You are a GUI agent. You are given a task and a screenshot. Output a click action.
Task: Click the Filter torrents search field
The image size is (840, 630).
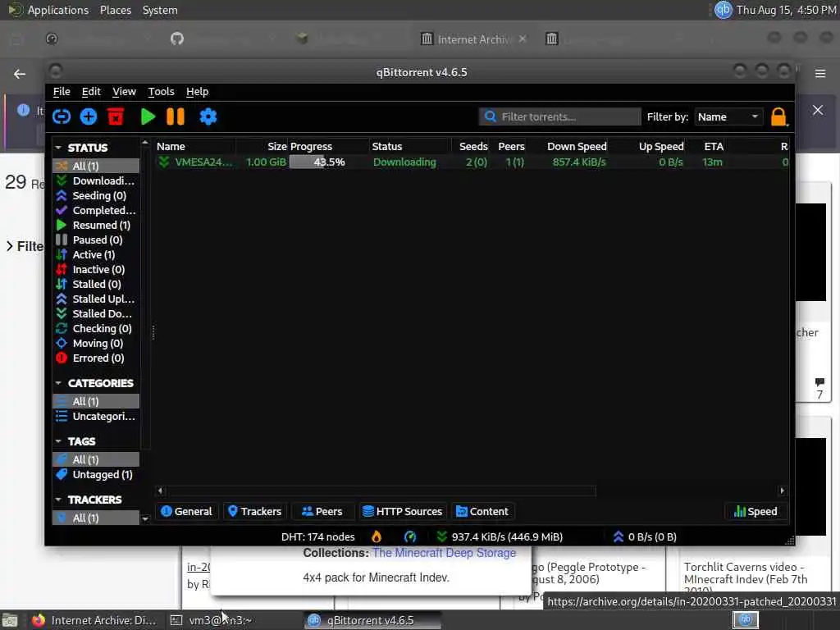pyautogui.click(x=559, y=116)
